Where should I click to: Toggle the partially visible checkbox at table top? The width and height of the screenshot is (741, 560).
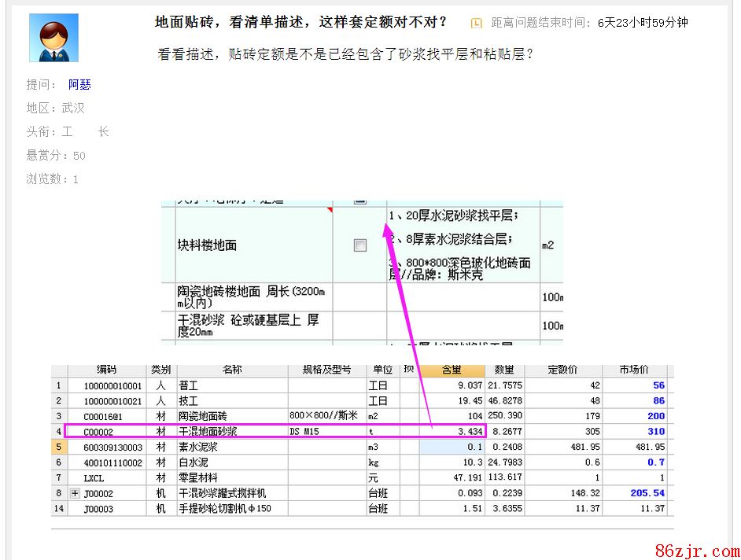coord(359,201)
